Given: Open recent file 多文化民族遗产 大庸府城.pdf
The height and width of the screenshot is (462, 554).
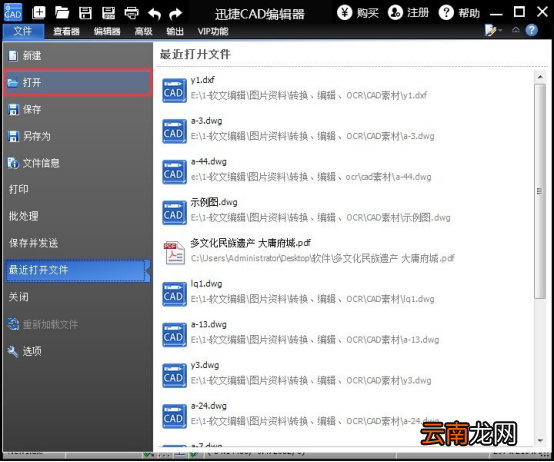Looking at the screenshot, I should [251, 243].
